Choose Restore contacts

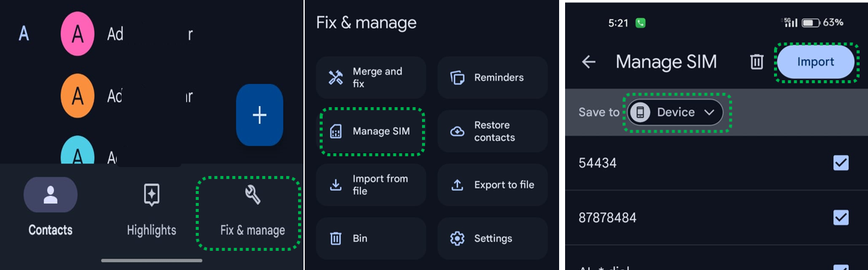point(492,131)
